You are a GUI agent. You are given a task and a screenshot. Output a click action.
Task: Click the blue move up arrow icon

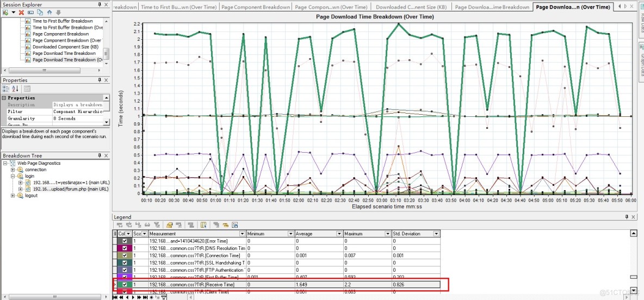(x=49, y=12)
